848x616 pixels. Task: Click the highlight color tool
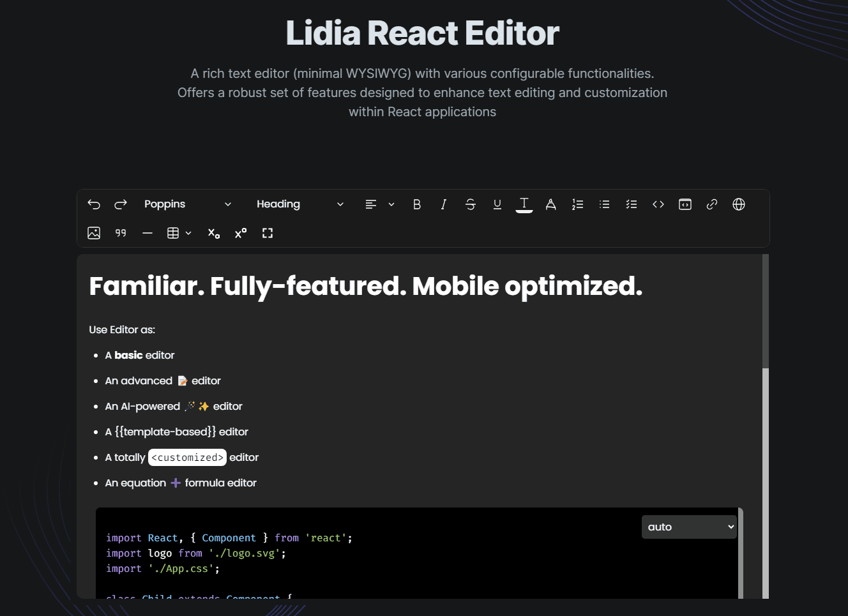coord(550,204)
